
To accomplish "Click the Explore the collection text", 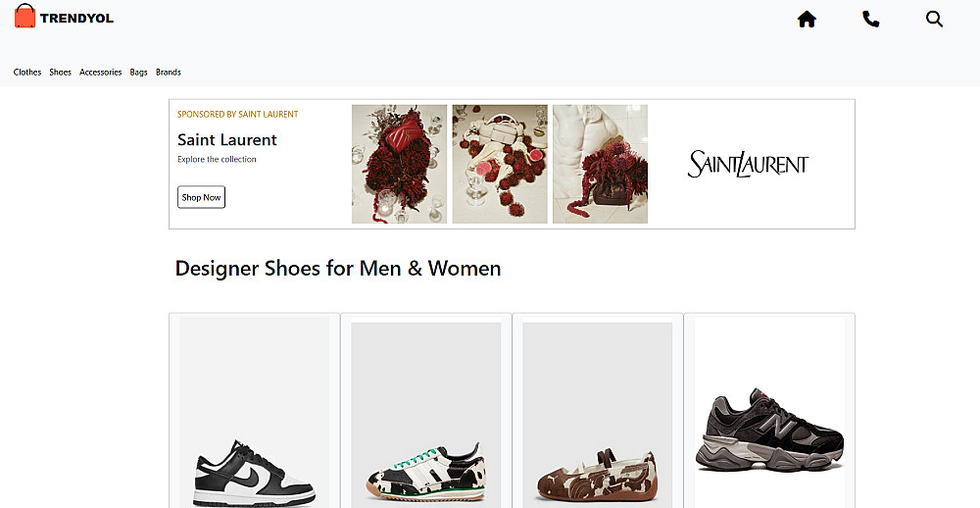I will (x=217, y=159).
